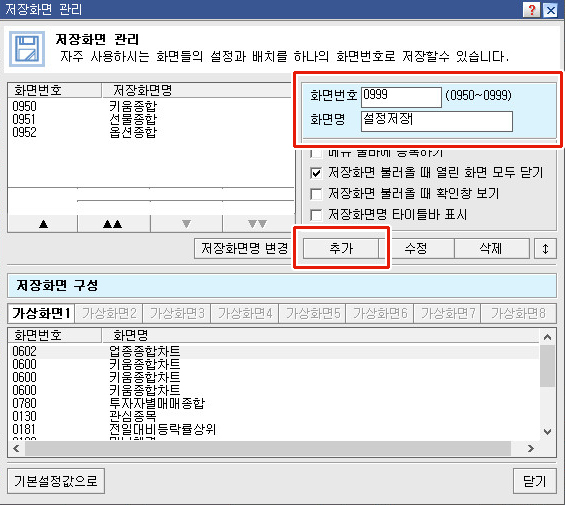The width and height of the screenshot is (565, 505).
Task: Click the horizontal scroll right arrow
Action: click(x=530, y=448)
